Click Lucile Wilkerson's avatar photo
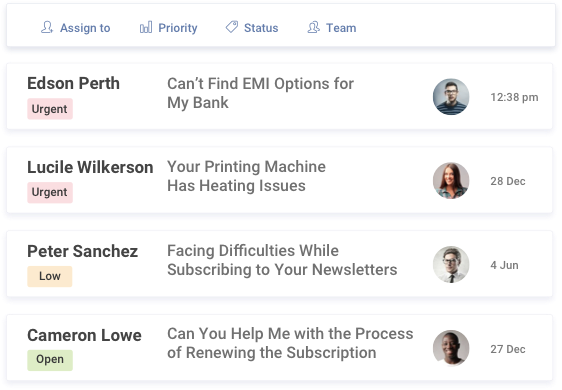The height and width of the screenshot is (390, 562). (x=451, y=181)
